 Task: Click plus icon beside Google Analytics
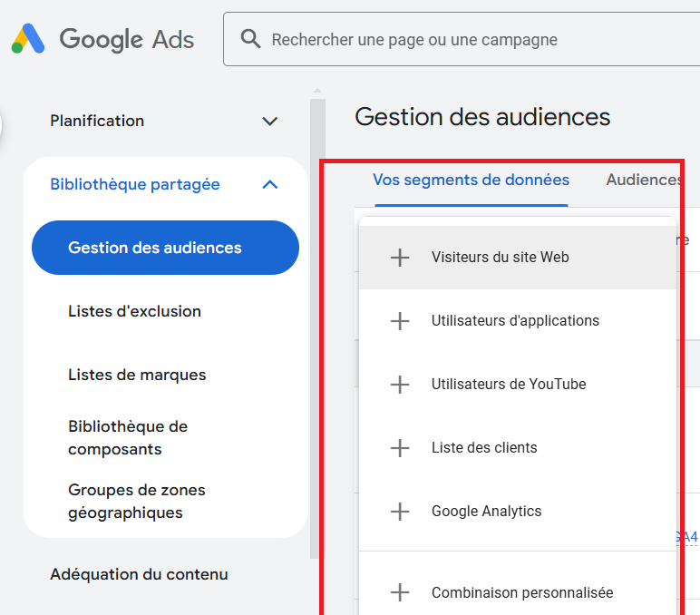click(400, 512)
